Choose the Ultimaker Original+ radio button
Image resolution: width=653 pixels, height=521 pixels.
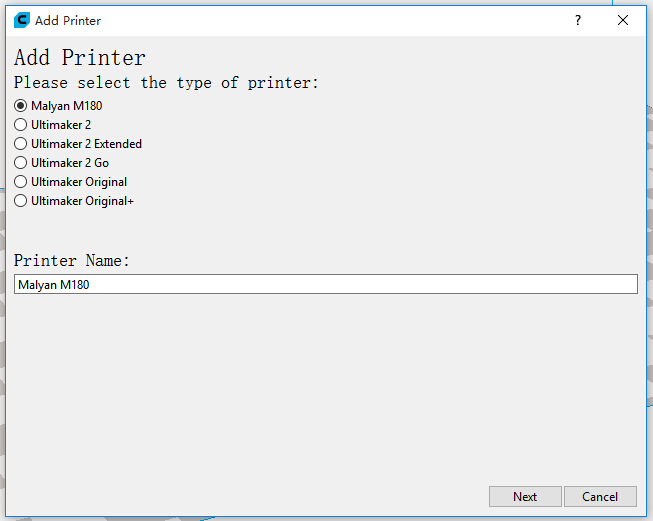[21, 201]
